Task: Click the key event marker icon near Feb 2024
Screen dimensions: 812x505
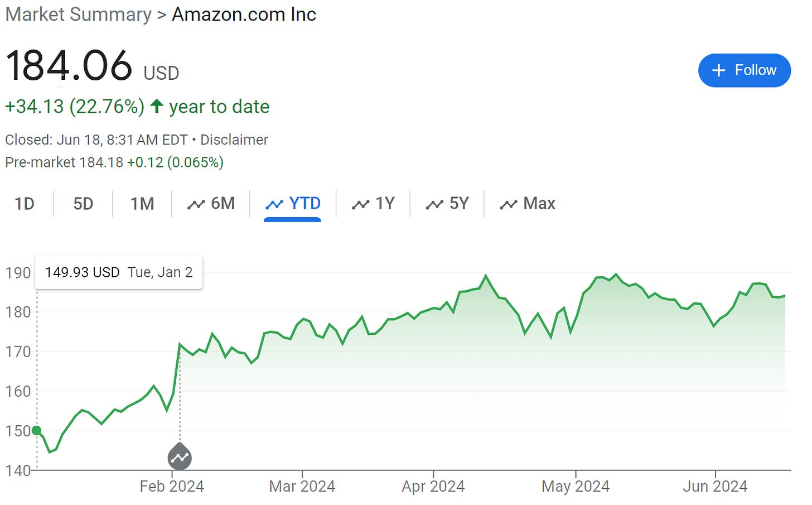Action: click(x=180, y=457)
